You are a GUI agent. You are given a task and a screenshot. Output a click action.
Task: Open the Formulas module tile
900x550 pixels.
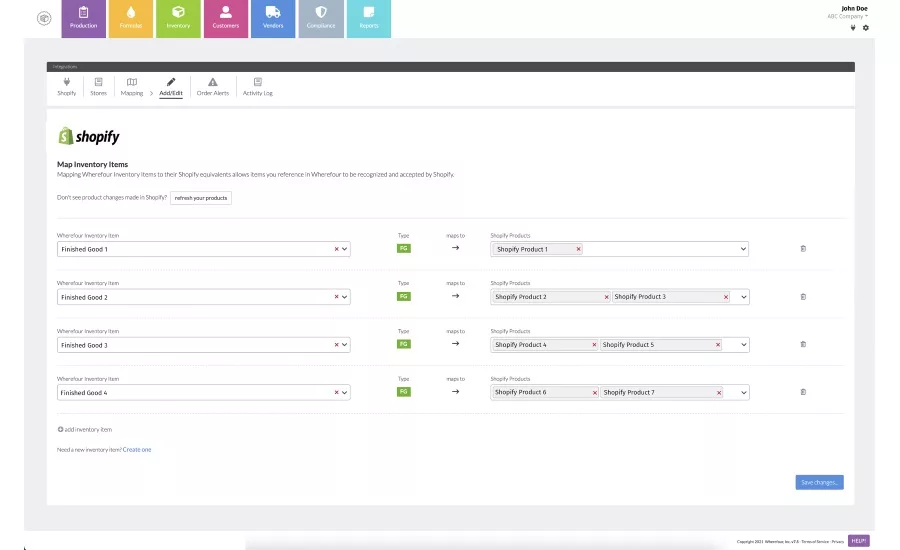131,19
